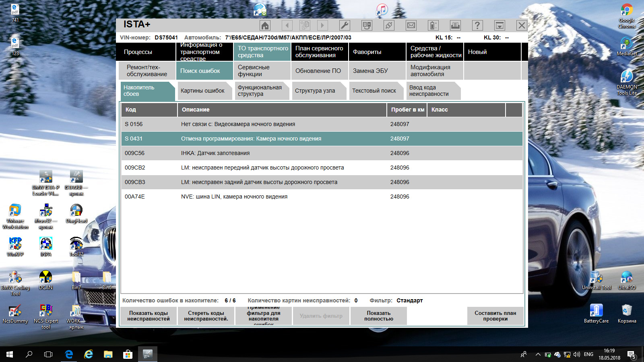Screen dimensions: 644x362
Task: Switch to the Новый tab
Action: [492, 52]
